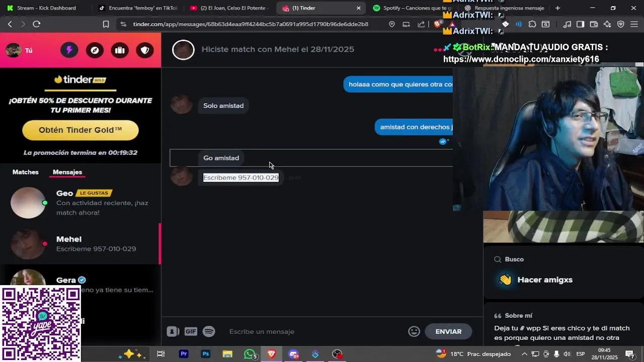Go forward in browser history
Screen dimensions: 644x362
[23, 24]
